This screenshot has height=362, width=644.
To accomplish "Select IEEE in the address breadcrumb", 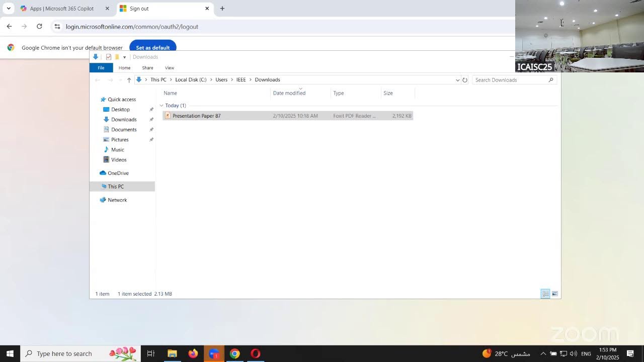I will pyautogui.click(x=241, y=80).
